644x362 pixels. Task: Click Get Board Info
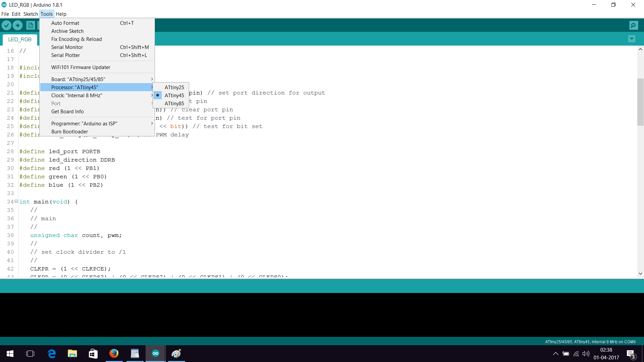tap(97, 111)
